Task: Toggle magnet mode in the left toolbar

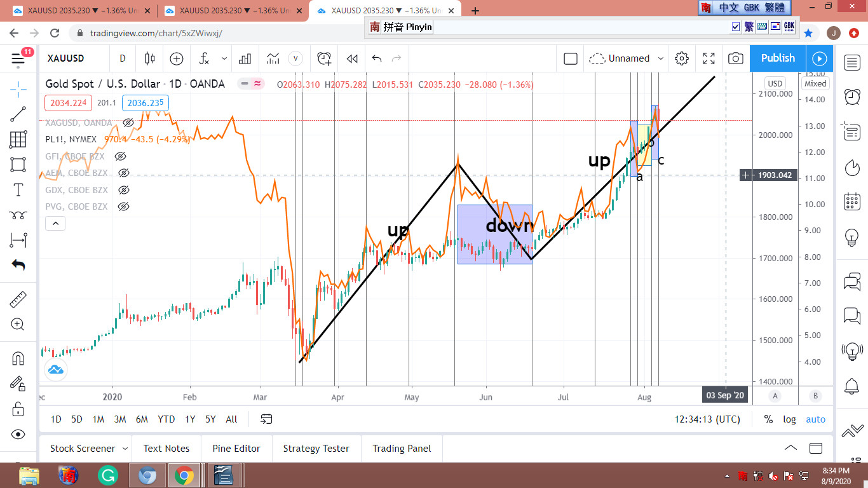Action: pos(18,358)
